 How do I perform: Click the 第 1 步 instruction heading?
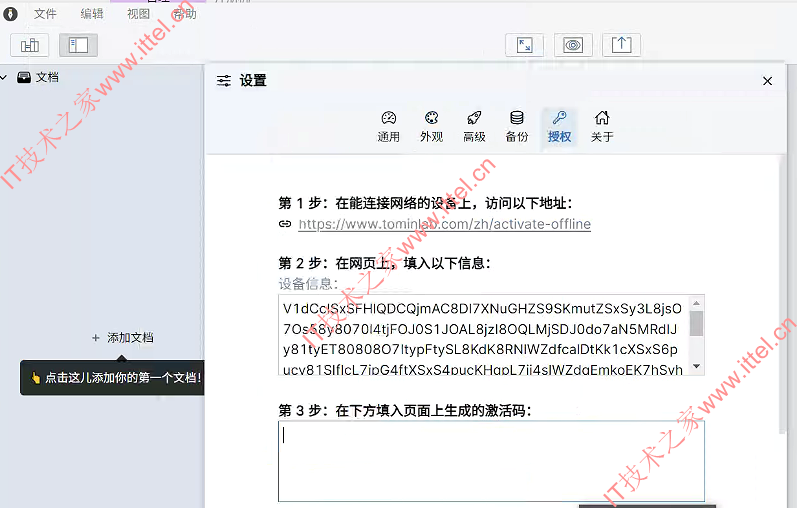click(x=425, y=203)
